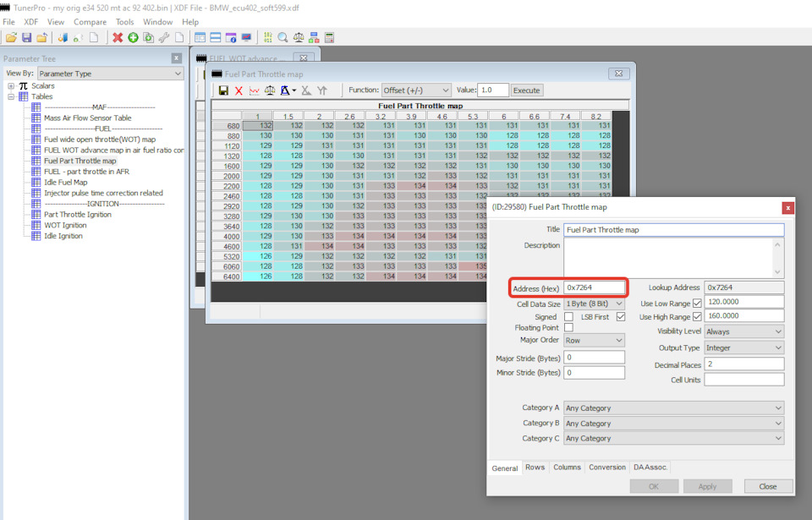Image resolution: width=812 pixels, height=520 pixels.
Task: Click the binary 101 digits toolbar icon
Action: click(x=268, y=37)
